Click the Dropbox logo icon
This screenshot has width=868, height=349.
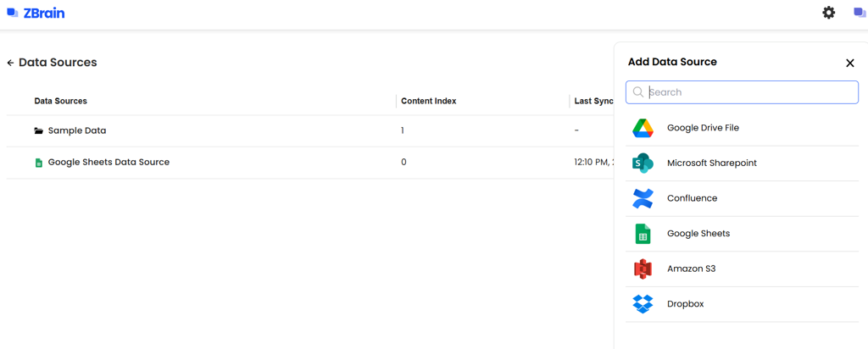[643, 304]
